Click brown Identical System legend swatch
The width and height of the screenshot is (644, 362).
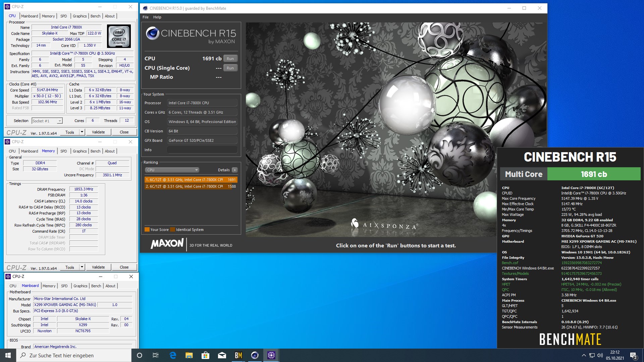click(x=172, y=230)
